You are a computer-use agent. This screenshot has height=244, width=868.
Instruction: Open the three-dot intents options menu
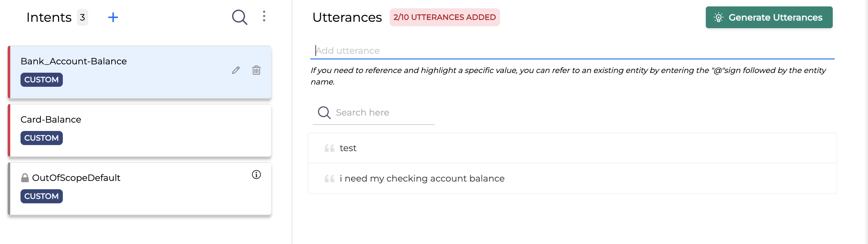[x=264, y=16]
